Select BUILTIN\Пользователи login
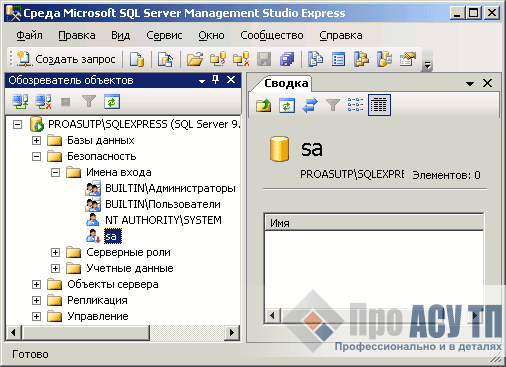Screen dimensions: 506x367 coord(163,204)
